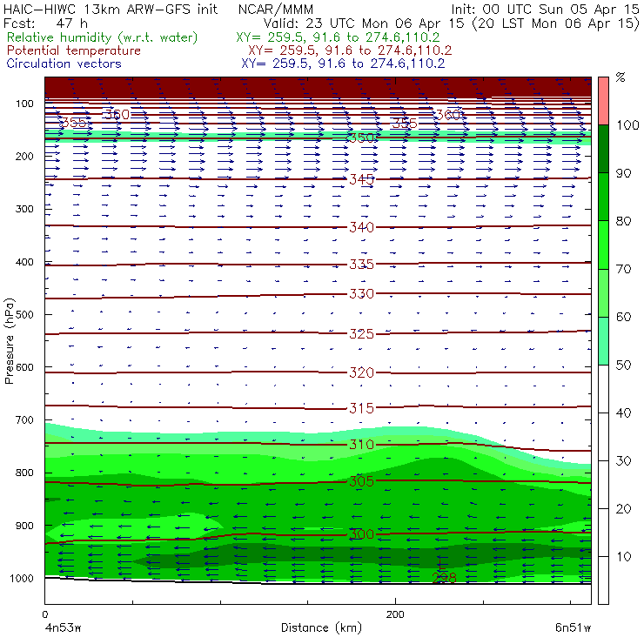This screenshot has width=644, height=644.
Task: Click the 'Relative humidity (w.r.t. water)' legend label
Action: [x=103, y=37]
